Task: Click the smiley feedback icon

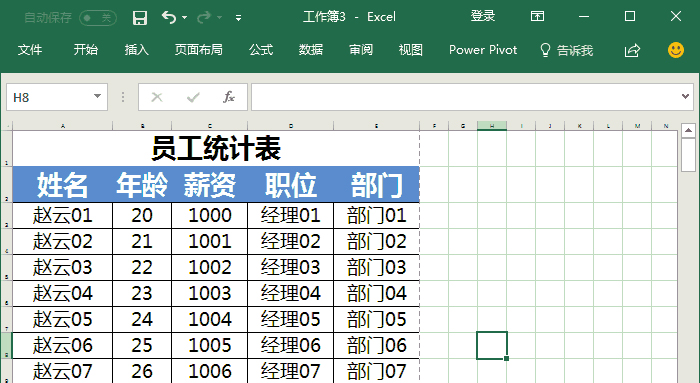Action: [x=676, y=50]
